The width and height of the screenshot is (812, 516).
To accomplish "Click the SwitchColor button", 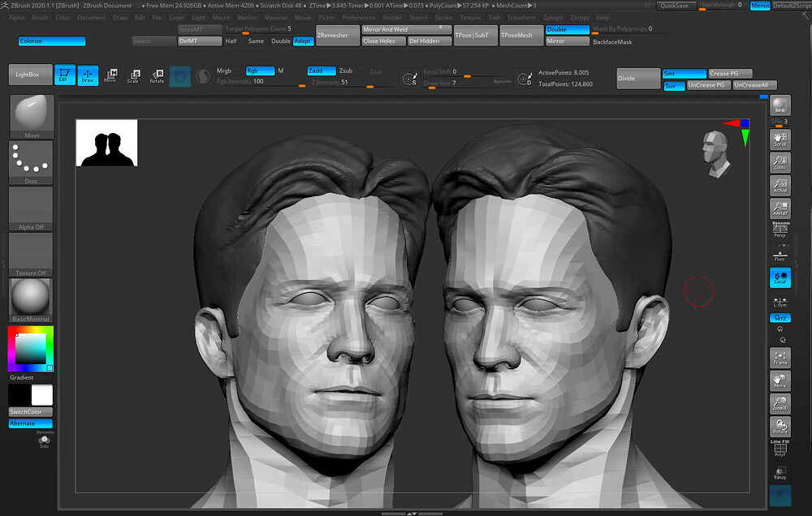I will click(31, 412).
